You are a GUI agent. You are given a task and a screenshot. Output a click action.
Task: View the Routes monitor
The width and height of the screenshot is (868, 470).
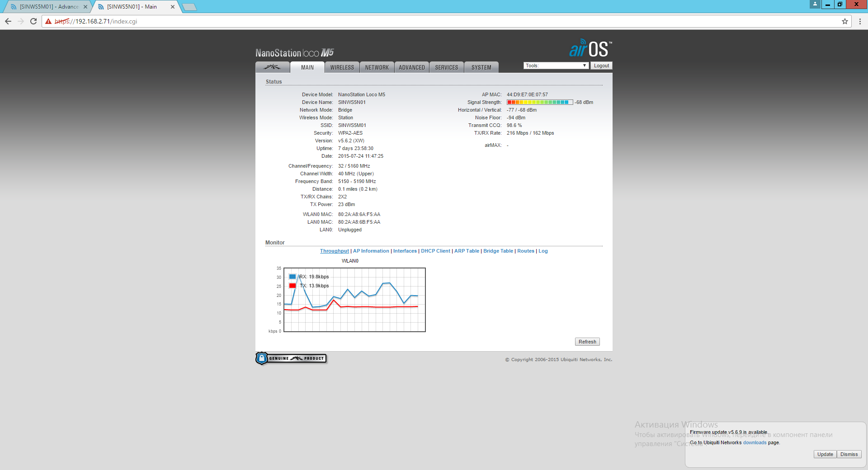pos(526,251)
